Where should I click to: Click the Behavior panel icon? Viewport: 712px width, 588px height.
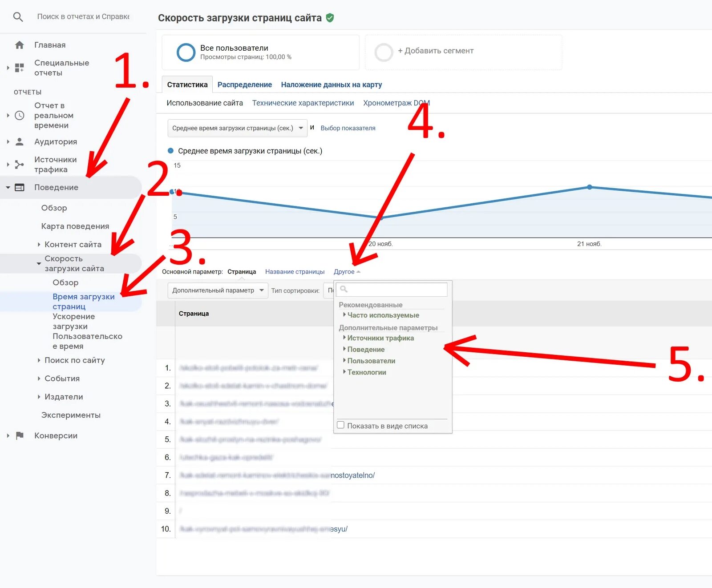20,188
